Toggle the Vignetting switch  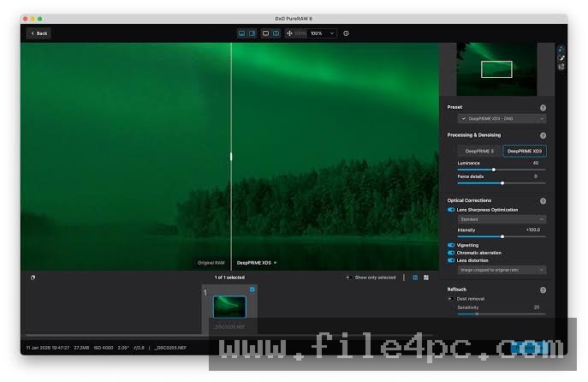[x=451, y=245]
